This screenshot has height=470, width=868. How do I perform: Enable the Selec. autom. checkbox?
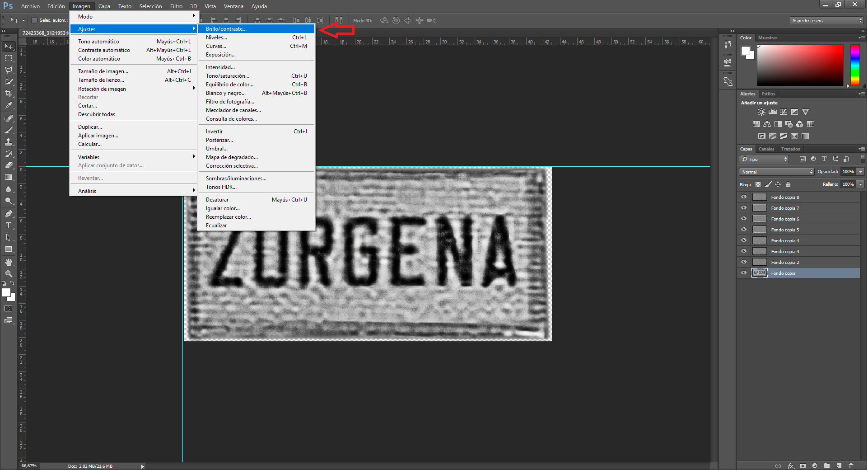(34, 20)
